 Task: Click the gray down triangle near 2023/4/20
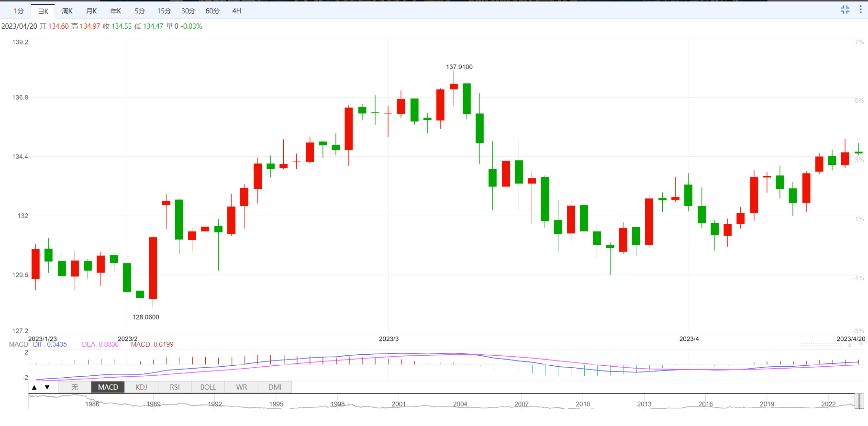click(861, 345)
